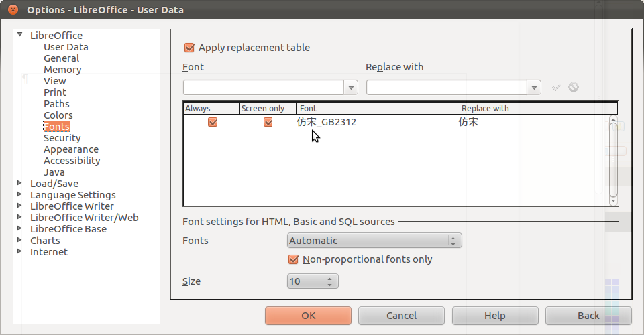This screenshot has height=335, width=644.
Task: Open the Paths options page
Action: click(x=56, y=104)
